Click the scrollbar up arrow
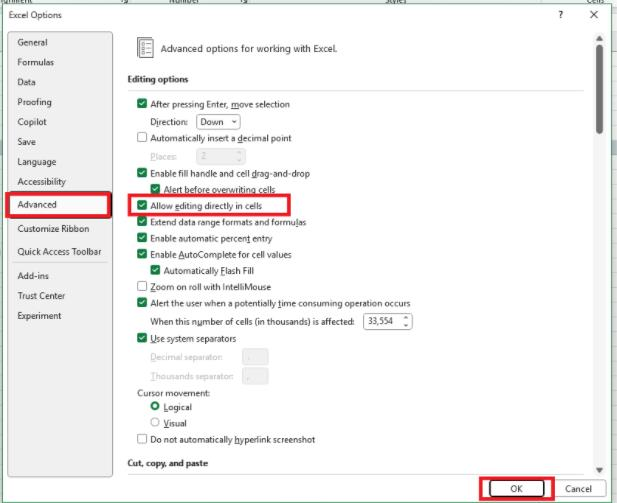 click(x=599, y=39)
